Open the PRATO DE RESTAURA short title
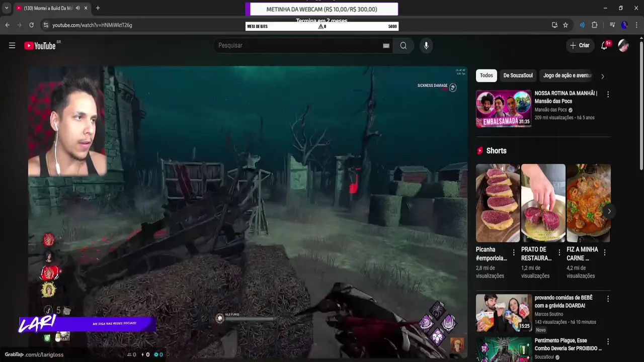The height and width of the screenshot is (362, 644). point(537,253)
